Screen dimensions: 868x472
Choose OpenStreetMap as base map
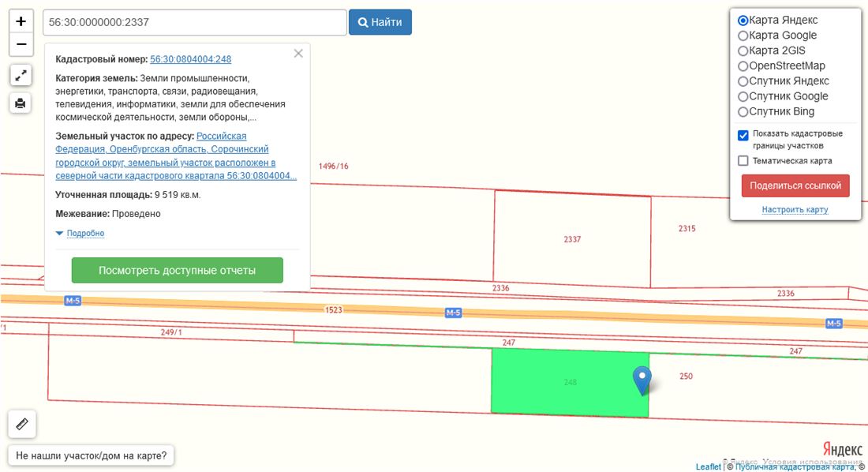743,66
